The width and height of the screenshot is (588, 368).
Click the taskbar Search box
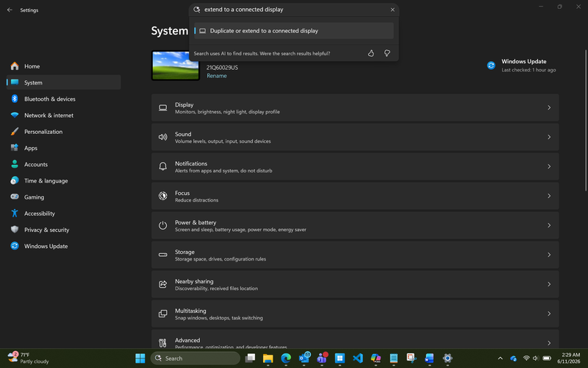pyautogui.click(x=196, y=358)
